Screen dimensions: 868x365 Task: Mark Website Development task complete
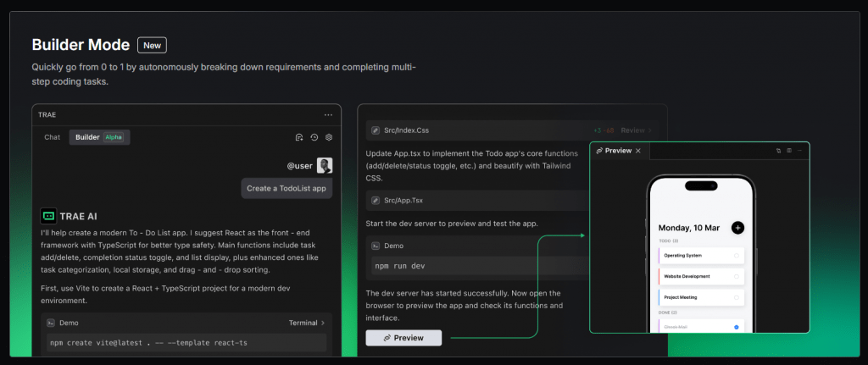point(737,276)
